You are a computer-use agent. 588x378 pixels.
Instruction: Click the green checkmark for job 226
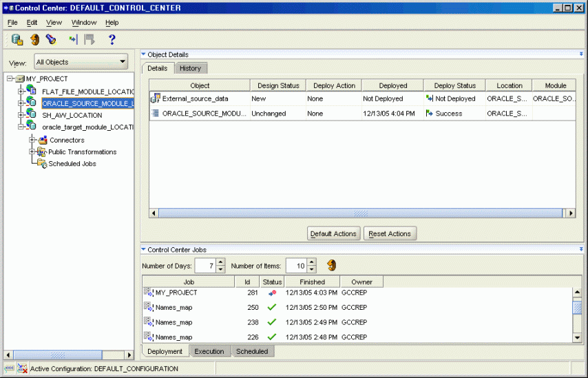tap(272, 337)
